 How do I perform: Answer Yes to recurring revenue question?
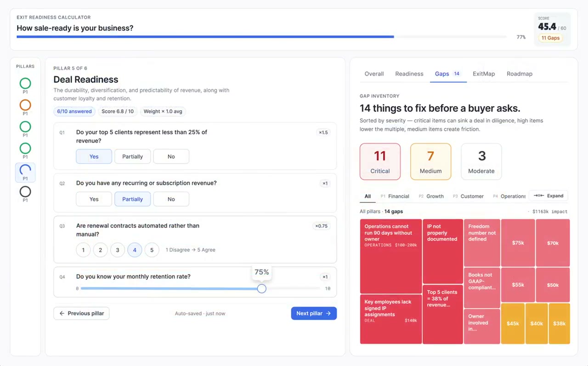tap(94, 199)
